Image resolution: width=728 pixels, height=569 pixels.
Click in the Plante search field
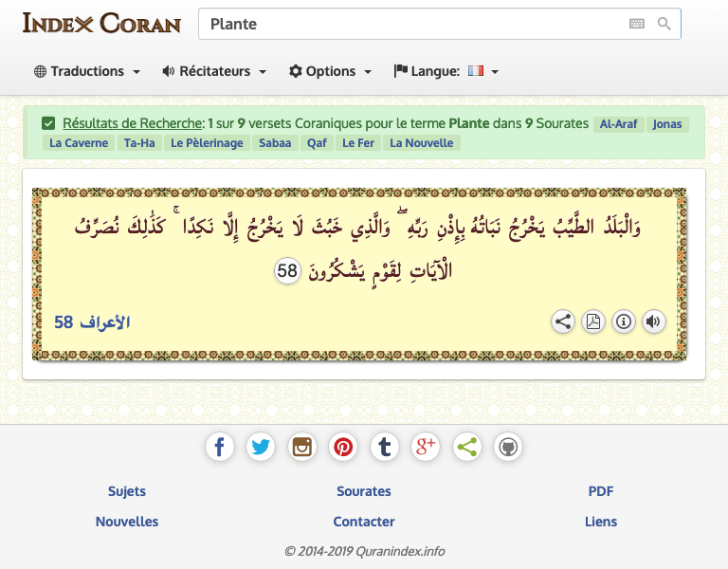coord(408,24)
